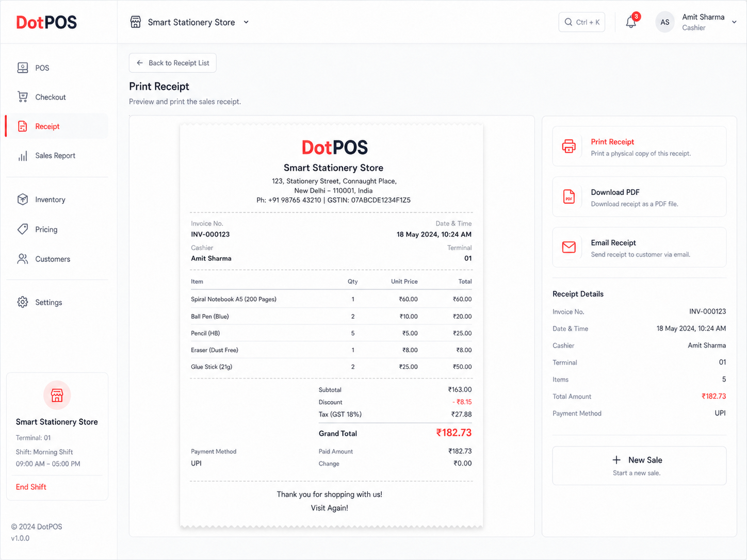Click the notification badge showing 3

(637, 17)
